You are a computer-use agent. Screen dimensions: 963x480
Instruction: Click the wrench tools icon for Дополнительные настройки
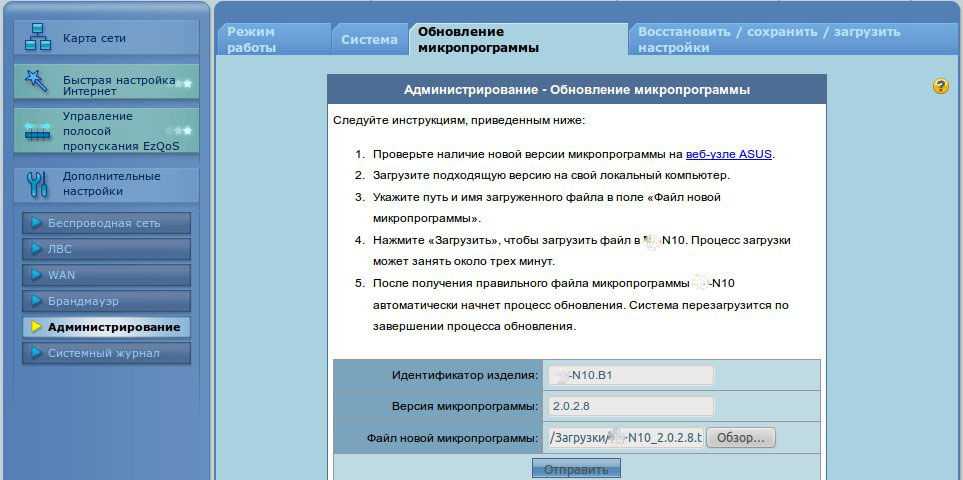click(37, 184)
